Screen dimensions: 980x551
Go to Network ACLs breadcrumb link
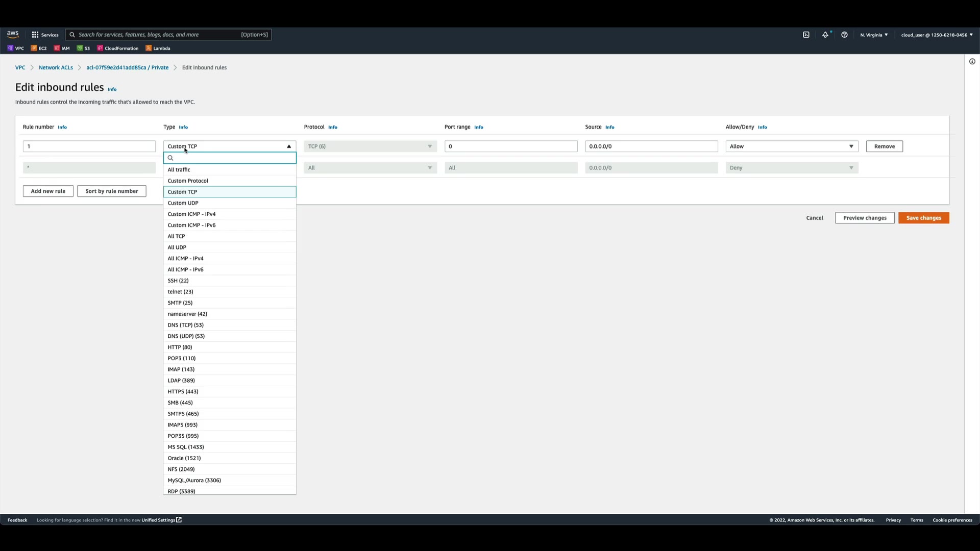[x=56, y=67]
